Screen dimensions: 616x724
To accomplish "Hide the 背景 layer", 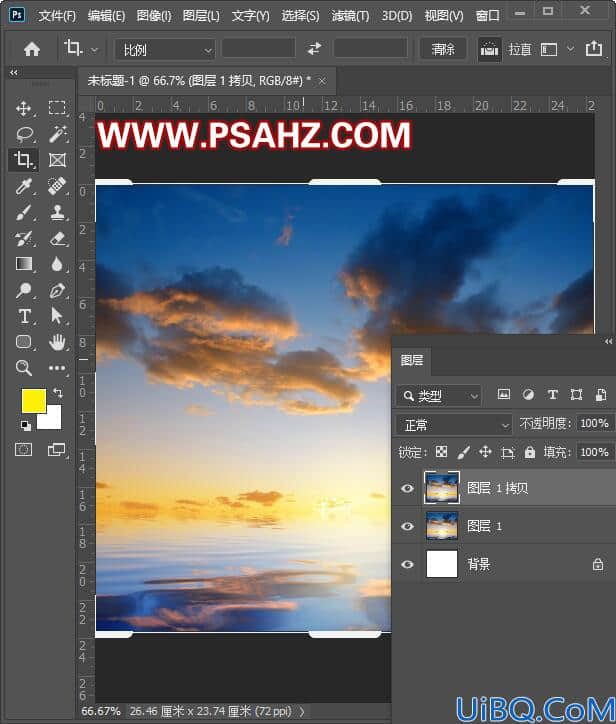I will (407, 564).
